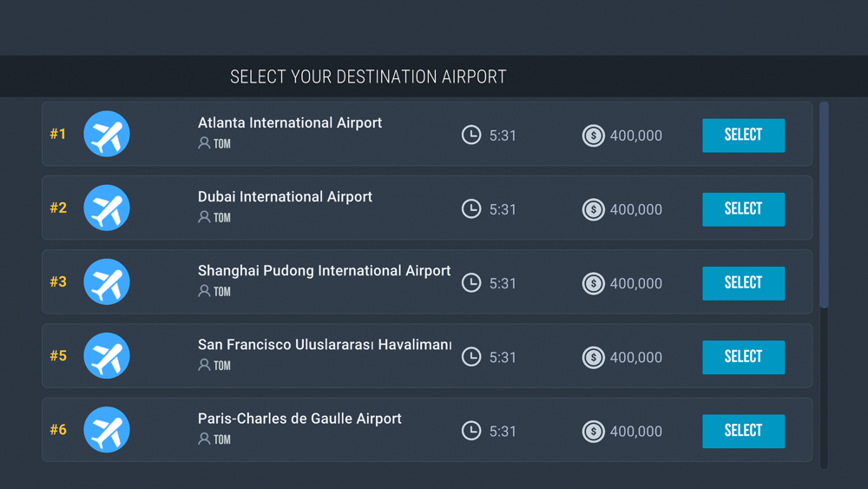Click the clock icon in the San Francisco row
This screenshot has height=489, width=868.
tap(471, 357)
